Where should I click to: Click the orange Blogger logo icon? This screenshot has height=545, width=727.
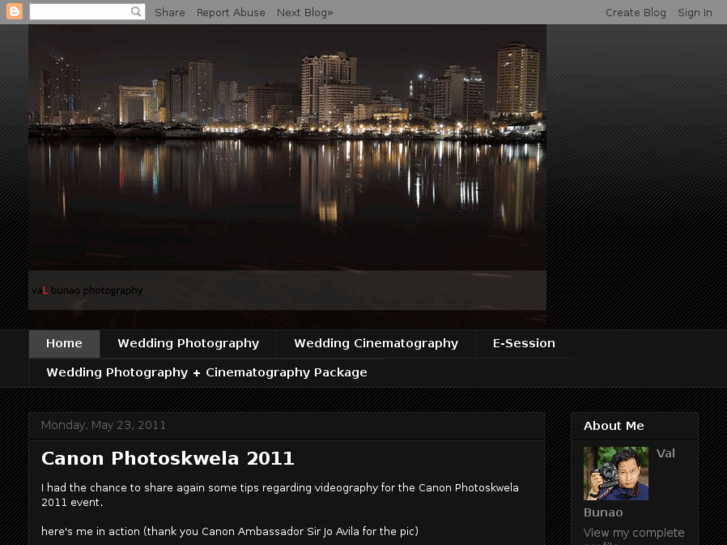click(14, 12)
